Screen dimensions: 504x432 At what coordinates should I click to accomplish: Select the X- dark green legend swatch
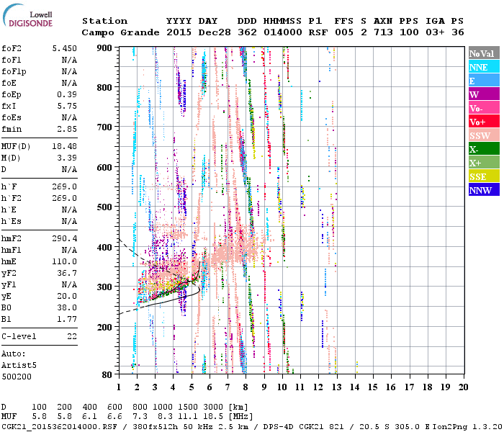pyautogui.click(x=484, y=149)
